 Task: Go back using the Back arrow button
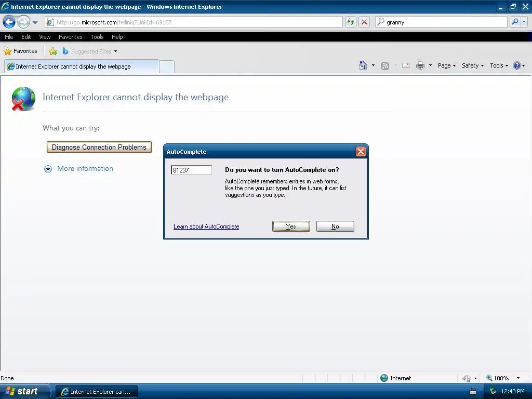click(9, 22)
